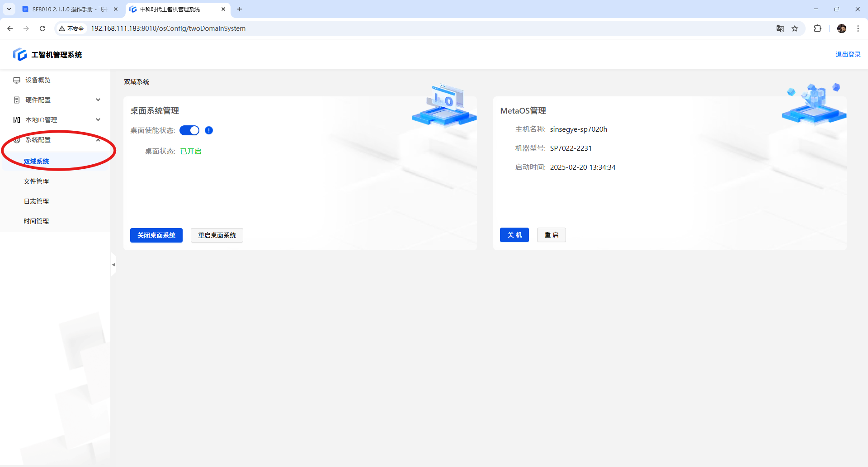The image size is (868, 467).
Task: Switch to the SF8010 操作手册 tab
Action: coord(70,9)
